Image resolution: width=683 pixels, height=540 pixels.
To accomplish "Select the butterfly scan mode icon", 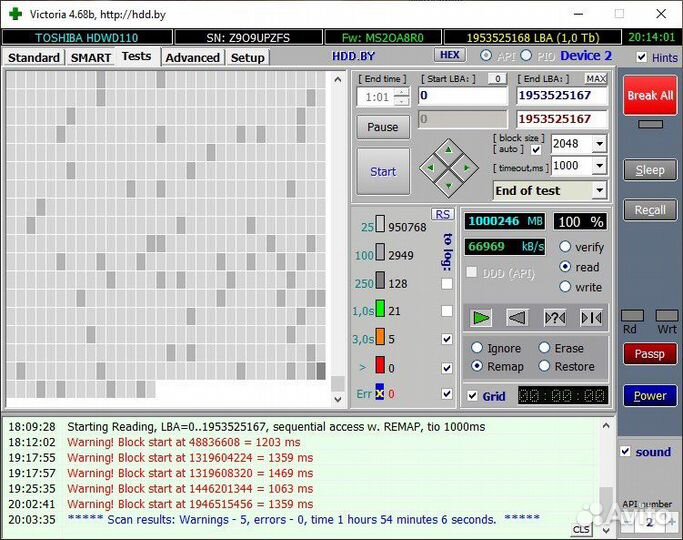I will [x=591, y=318].
